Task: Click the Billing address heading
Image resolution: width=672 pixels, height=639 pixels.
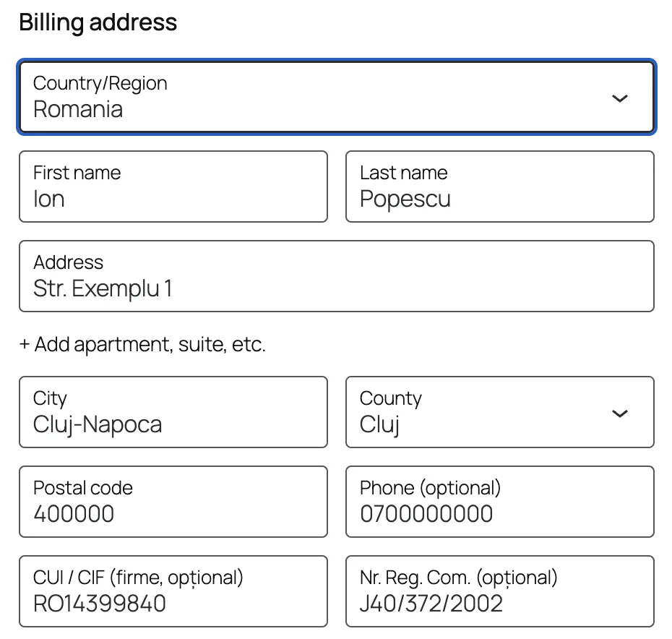Action: tap(98, 22)
